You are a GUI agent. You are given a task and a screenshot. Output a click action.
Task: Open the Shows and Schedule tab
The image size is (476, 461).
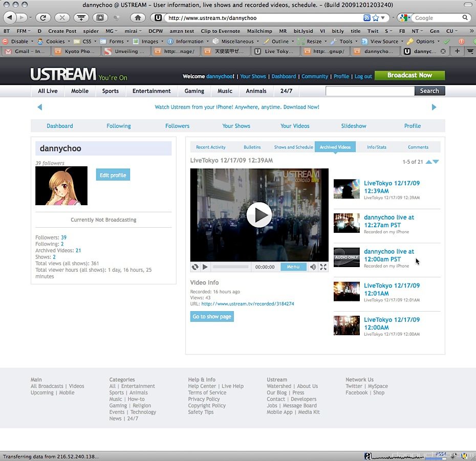point(293,147)
